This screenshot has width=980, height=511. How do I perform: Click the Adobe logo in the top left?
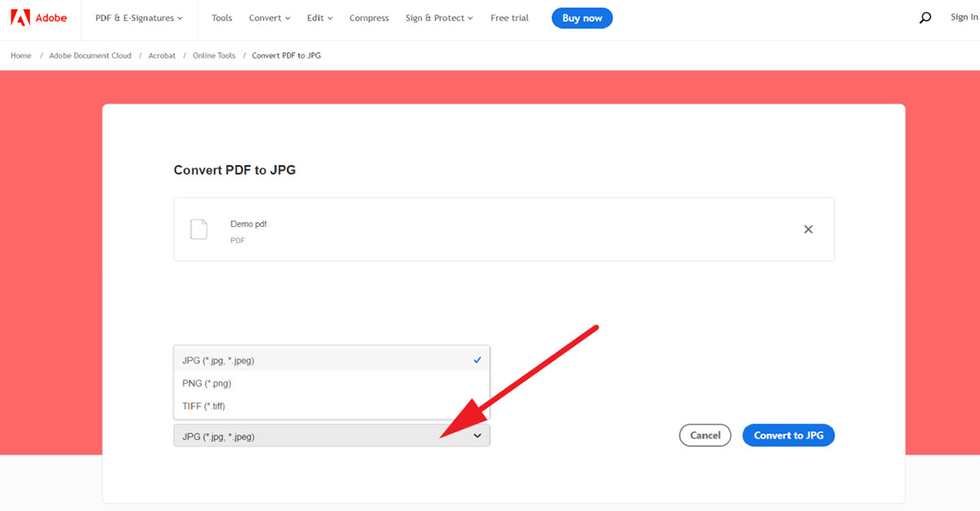point(39,17)
